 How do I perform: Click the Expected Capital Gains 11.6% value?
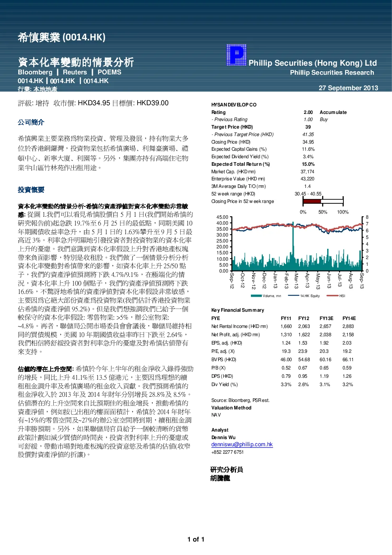[x=308, y=149]
